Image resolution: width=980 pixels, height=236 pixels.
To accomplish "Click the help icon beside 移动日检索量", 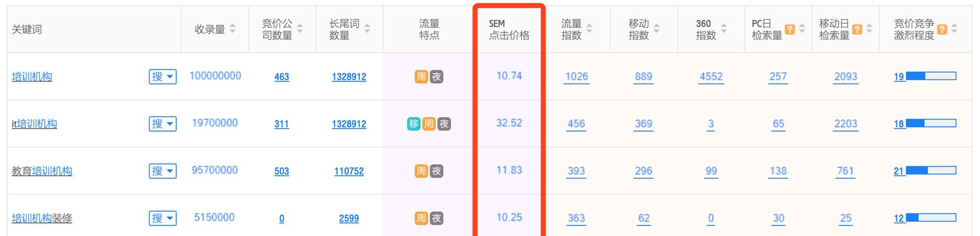I will click(857, 29).
